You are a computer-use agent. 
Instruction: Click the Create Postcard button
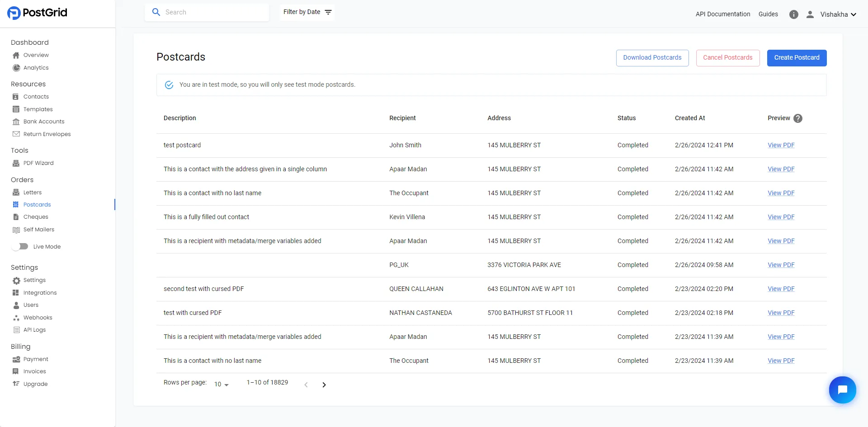point(797,58)
